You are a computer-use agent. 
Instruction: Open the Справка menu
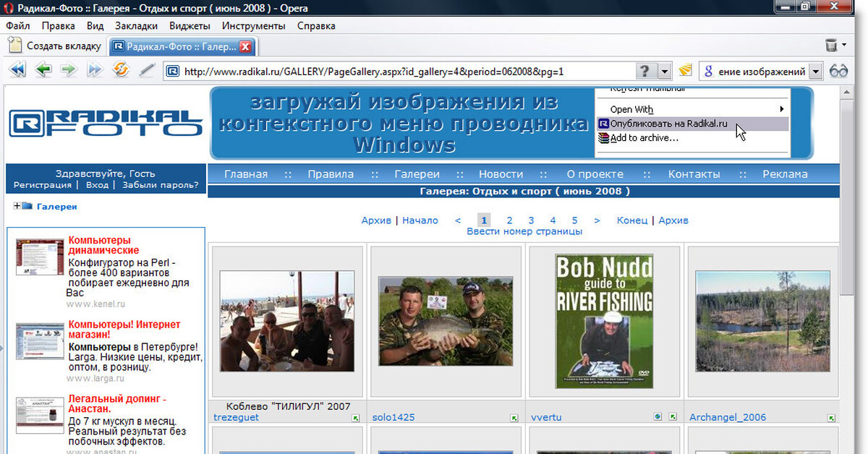(316, 25)
